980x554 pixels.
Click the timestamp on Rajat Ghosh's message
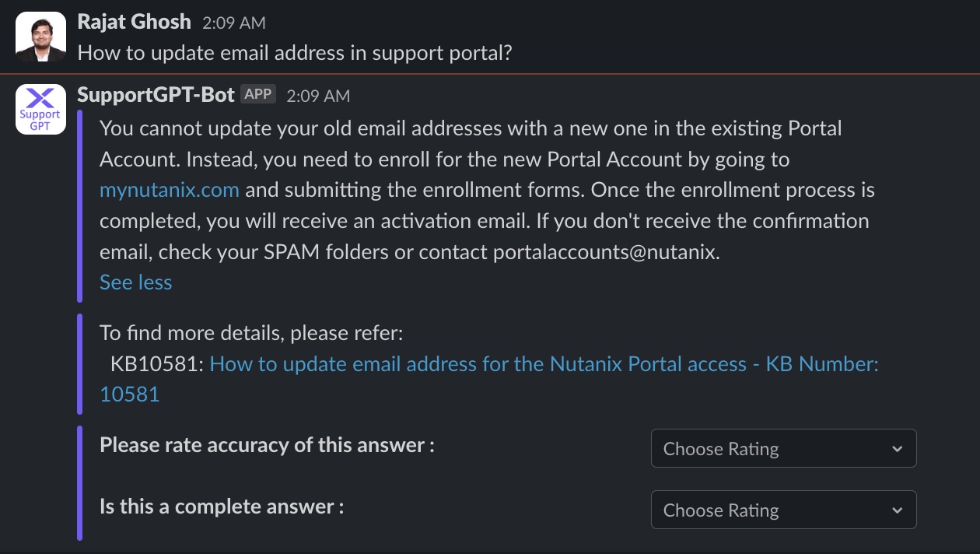(x=234, y=23)
